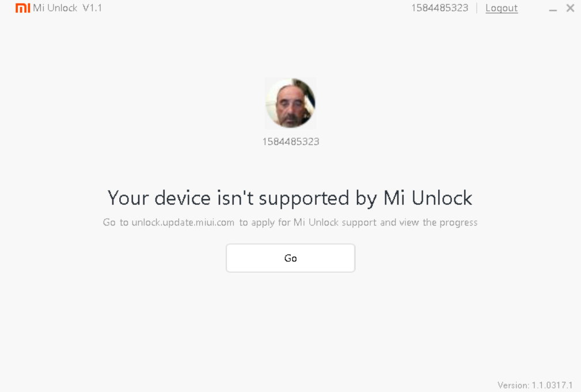Click the Go button
Viewport: 581px width, 392px height.
point(290,258)
